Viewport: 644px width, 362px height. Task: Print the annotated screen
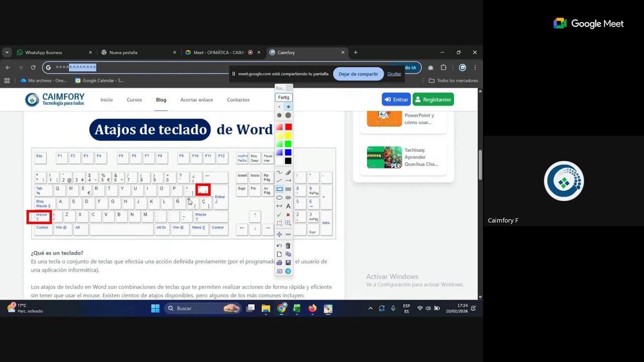pos(279,262)
